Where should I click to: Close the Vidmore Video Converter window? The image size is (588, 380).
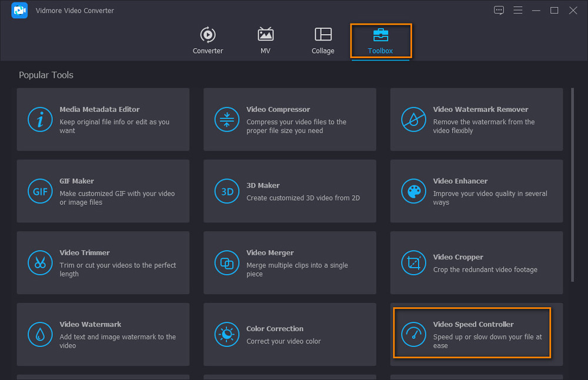coord(573,11)
